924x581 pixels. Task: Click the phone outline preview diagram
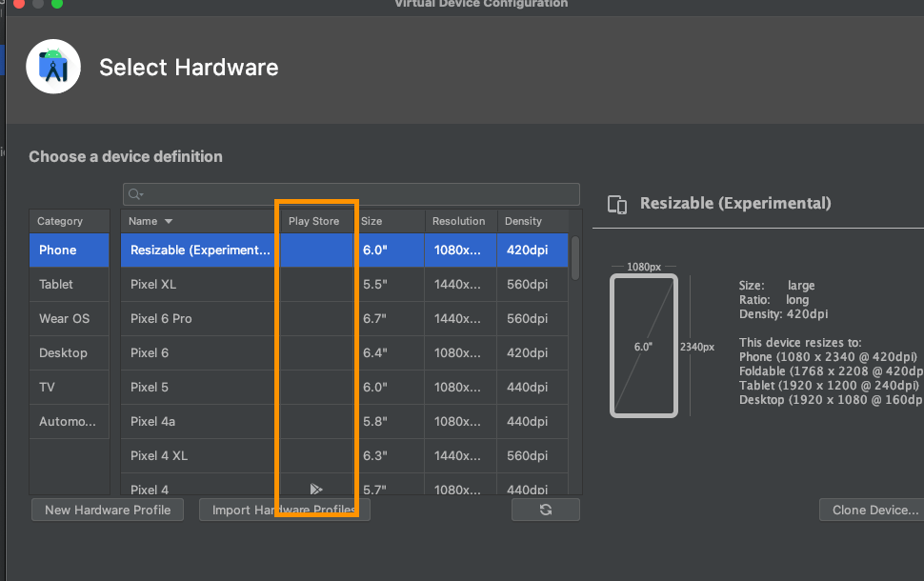click(644, 346)
